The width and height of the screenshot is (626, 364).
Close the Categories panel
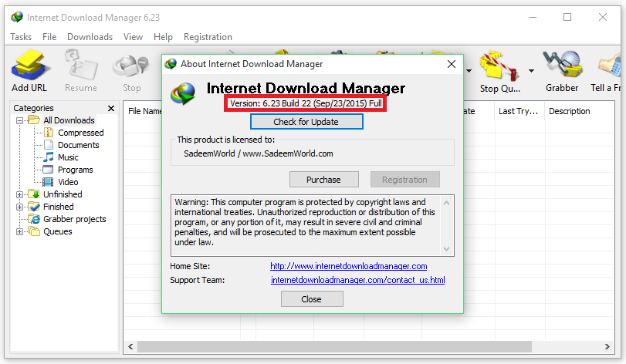111,108
